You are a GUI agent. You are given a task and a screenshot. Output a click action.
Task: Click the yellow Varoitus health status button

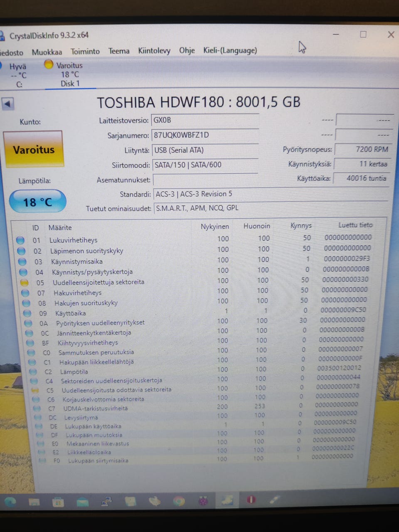[x=33, y=149]
